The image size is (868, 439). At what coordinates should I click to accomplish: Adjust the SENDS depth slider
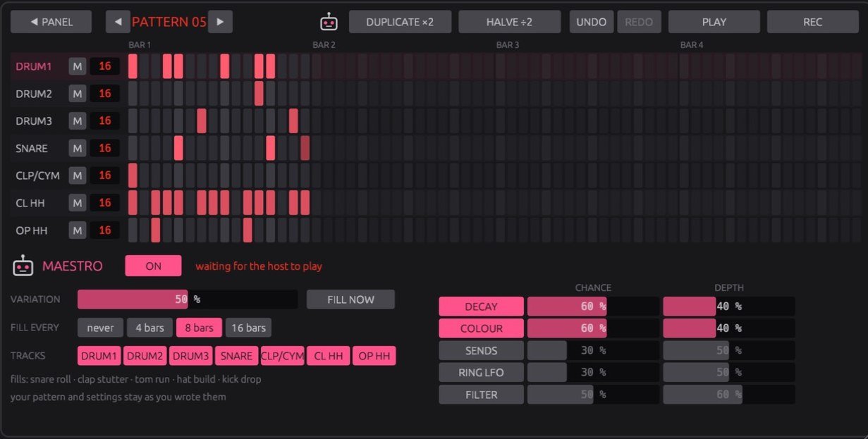pos(728,350)
